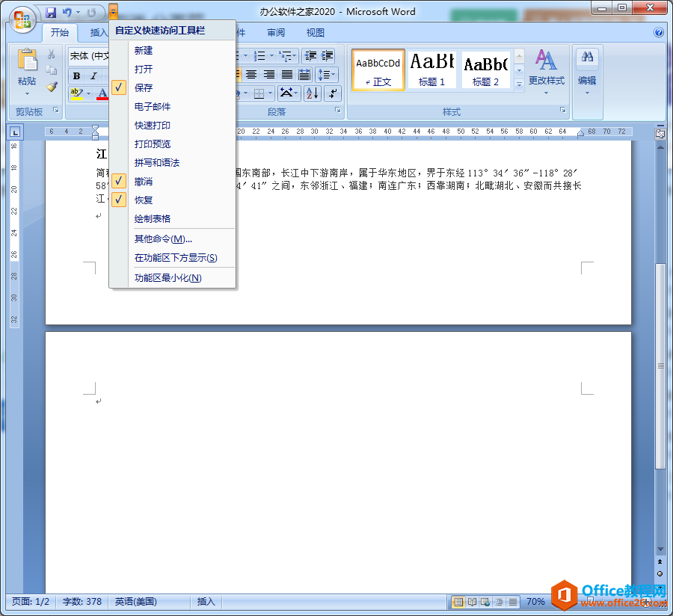Apply the text highlight color pen

(77, 93)
